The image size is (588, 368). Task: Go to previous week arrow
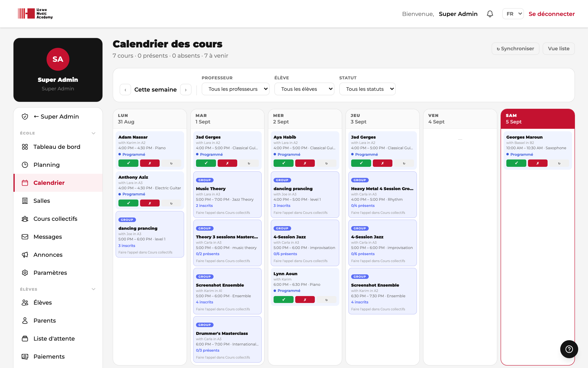tap(125, 90)
